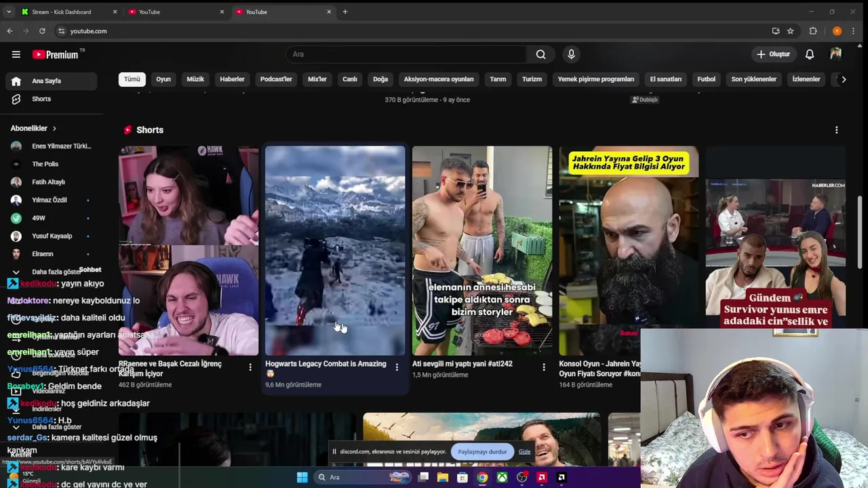Go to Ana Sayfa in sidebar
The width and height of the screenshot is (868, 488).
(53, 81)
